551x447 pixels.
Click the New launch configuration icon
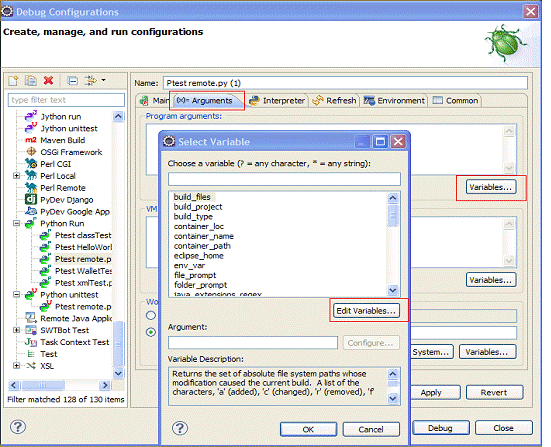13,81
